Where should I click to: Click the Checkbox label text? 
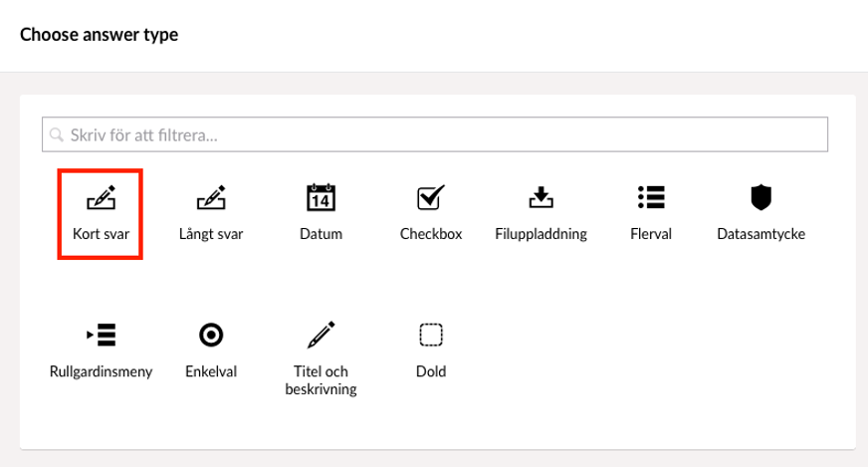point(431,234)
